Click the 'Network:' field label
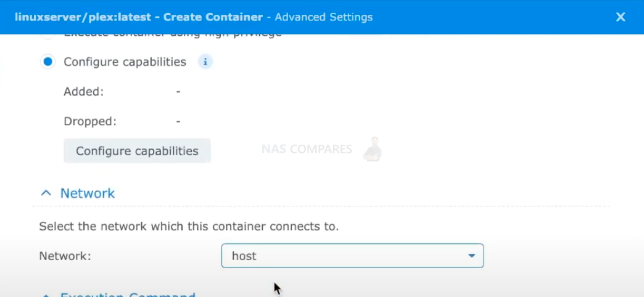The width and height of the screenshot is (644, 297). click(65, 256)
